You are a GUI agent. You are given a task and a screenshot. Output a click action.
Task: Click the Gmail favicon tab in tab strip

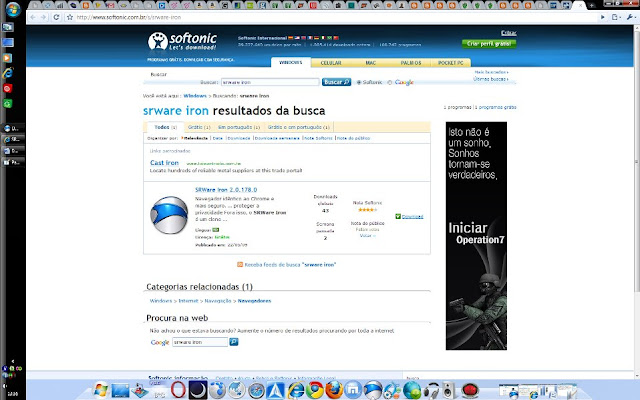click(110, 5)
